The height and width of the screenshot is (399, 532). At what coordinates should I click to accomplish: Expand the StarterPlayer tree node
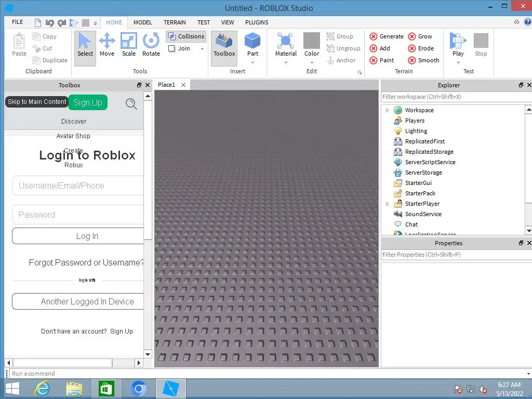coord(387,204)
